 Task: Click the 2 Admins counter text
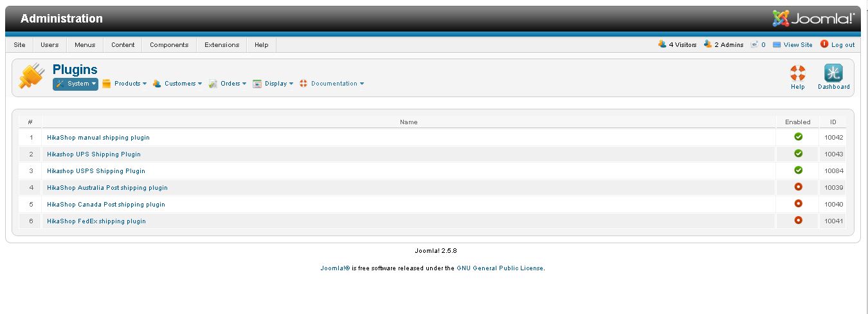[x=729, y=45]
